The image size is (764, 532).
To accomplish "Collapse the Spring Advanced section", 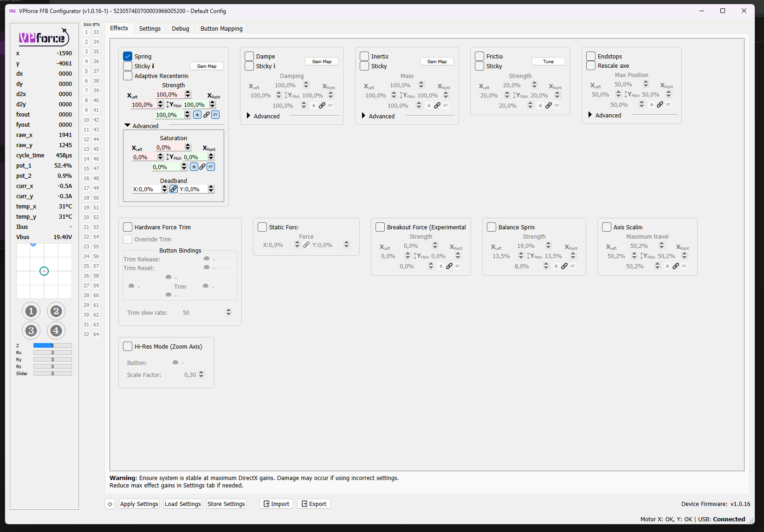I will (127, 125).
